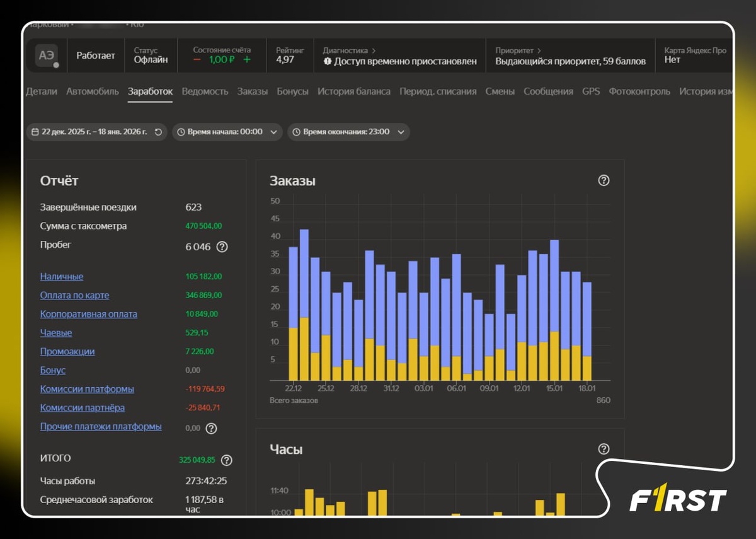
Task: Open the Время окончания dropdown
Action: click(x=348, y=132)
